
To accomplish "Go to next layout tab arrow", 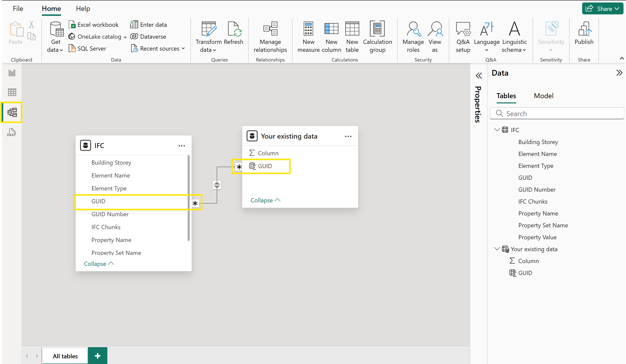I will [x=37, y=356].
